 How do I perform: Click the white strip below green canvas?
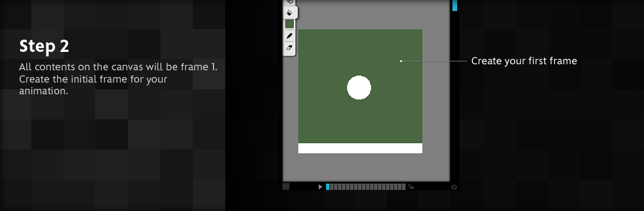(x=360, y=148)
